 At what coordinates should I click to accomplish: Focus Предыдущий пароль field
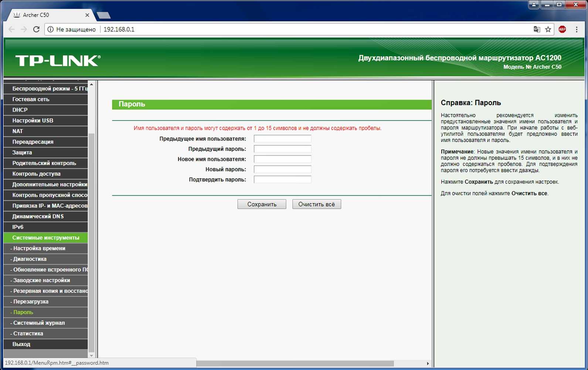(282, 149)
